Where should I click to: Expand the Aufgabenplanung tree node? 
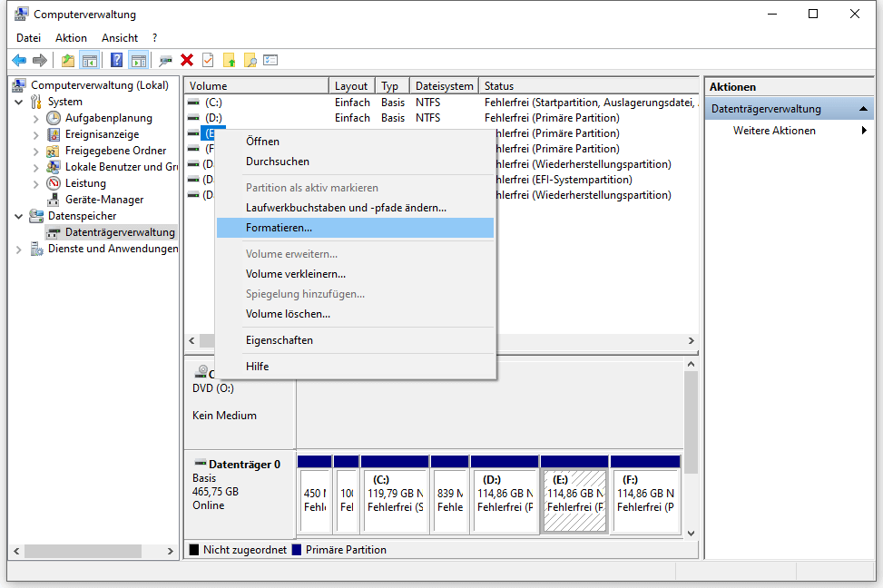(x=36, y=118)
